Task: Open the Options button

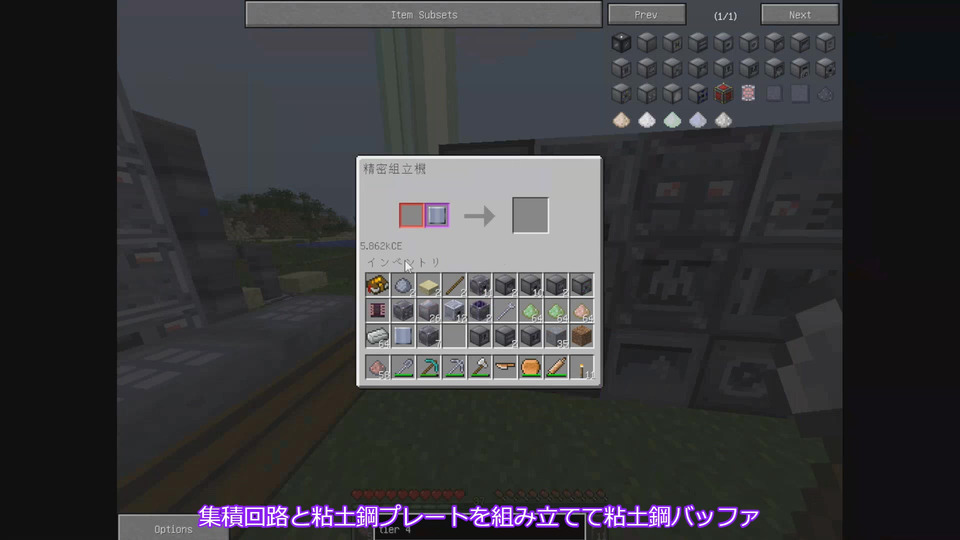Action: pos(173,528)
